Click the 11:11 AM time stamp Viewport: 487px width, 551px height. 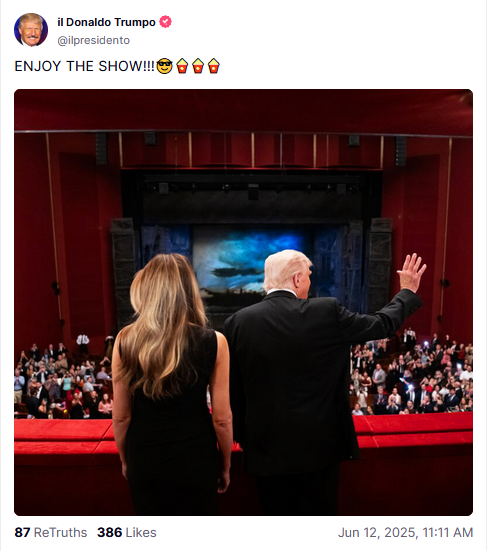pos(448,532)
